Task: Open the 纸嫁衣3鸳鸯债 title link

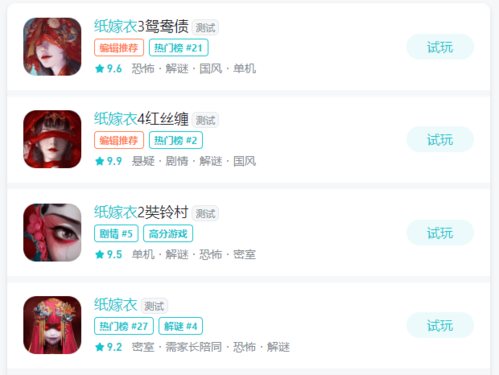Action: [x=141, y=26]
